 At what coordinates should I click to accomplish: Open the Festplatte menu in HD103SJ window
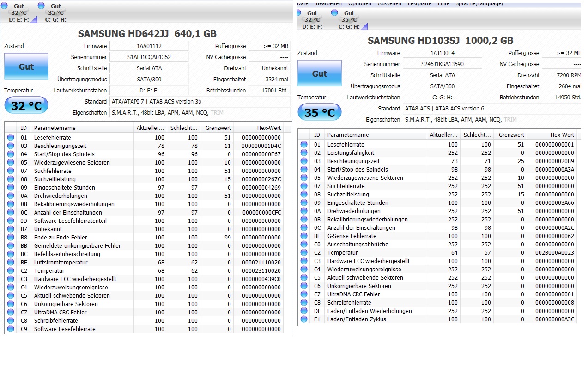419,3
